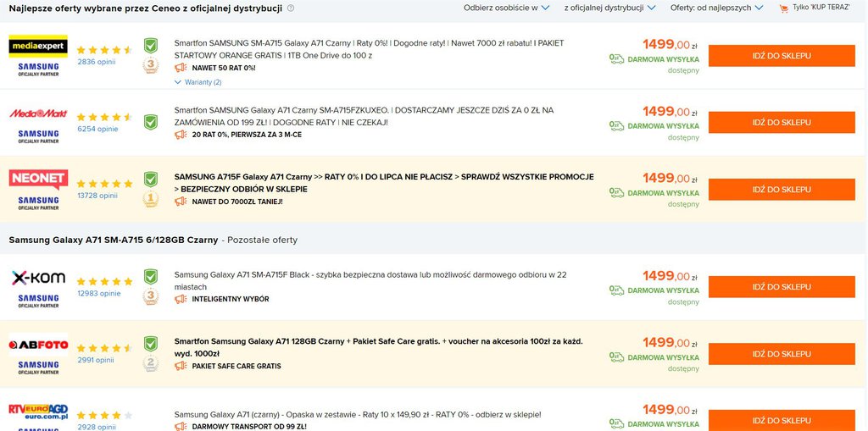Screen dimensions: 868x431
Task: Click the green trust shield for Media Markt
Action: pyautogui.click(x=150, y=122)
